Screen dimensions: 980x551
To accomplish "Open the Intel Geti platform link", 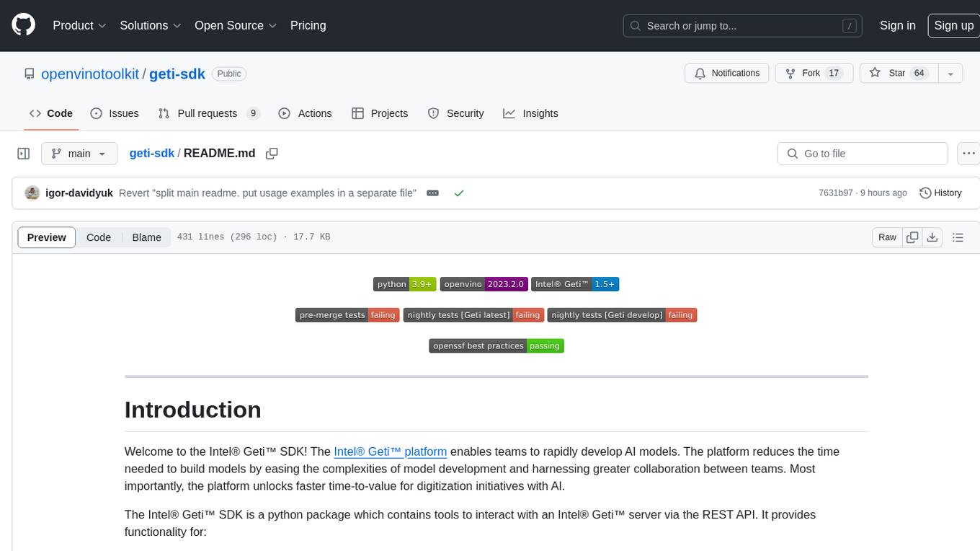I will (391, 451).
